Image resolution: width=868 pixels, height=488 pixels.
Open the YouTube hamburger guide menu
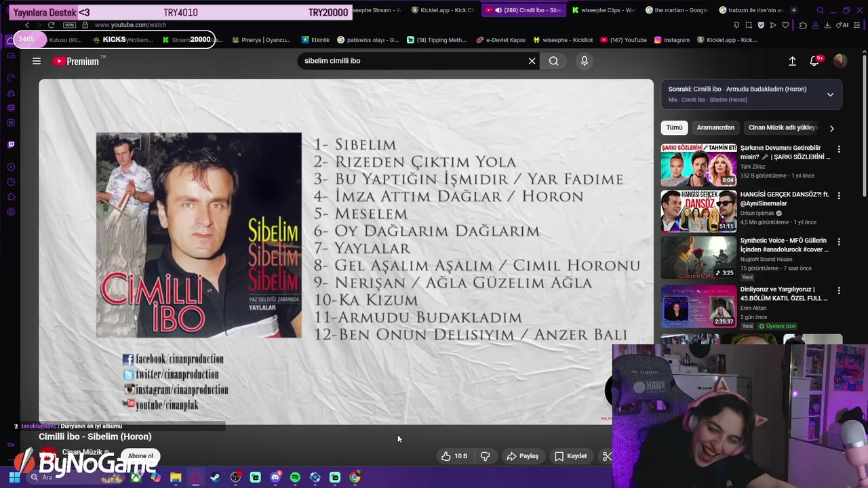(37, 61)
